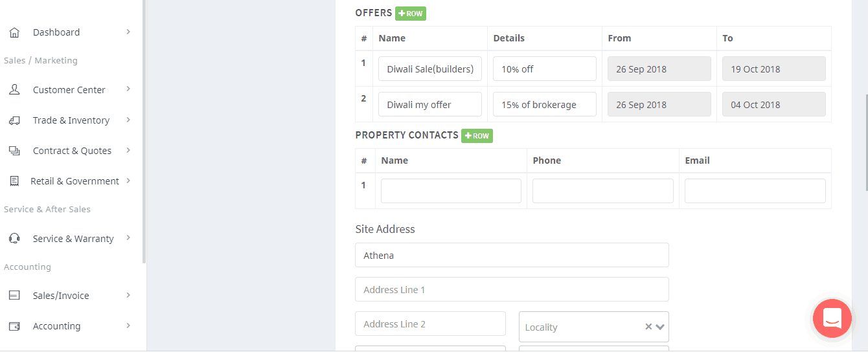This screenshot has height=352, width=868.
Task: Click the Trade & Inventory truck icon
Action: [x=14, y=120]
